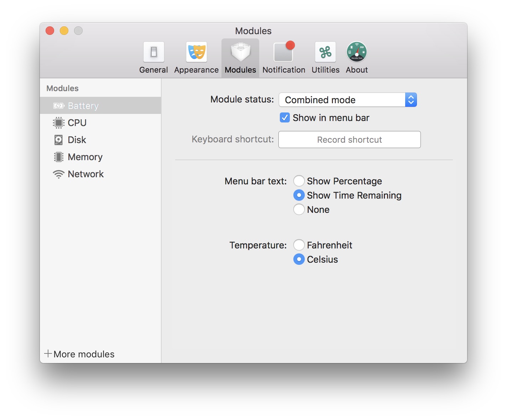
Task: Select None for menu bar text
Action: [299, 209]
